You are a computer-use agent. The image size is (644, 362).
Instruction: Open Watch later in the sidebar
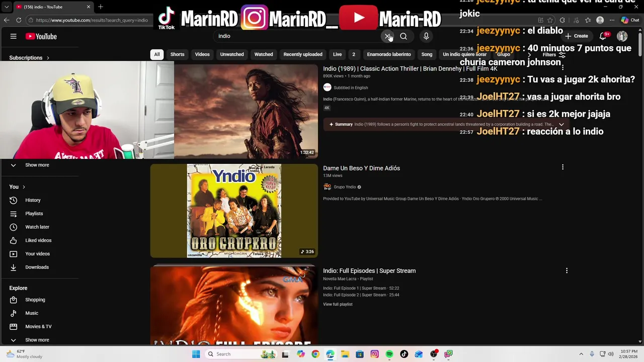37,227
